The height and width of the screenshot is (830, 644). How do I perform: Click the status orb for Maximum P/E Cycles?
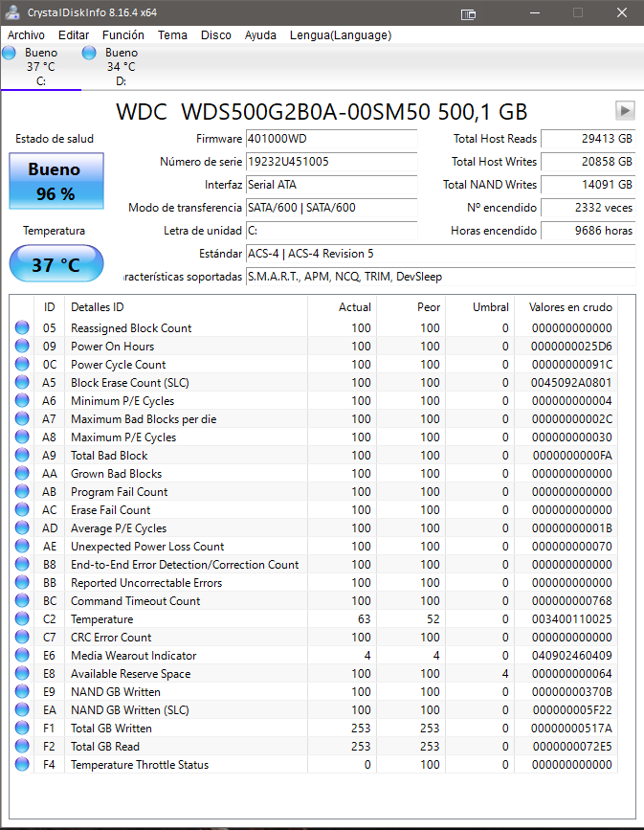[22, 437]
